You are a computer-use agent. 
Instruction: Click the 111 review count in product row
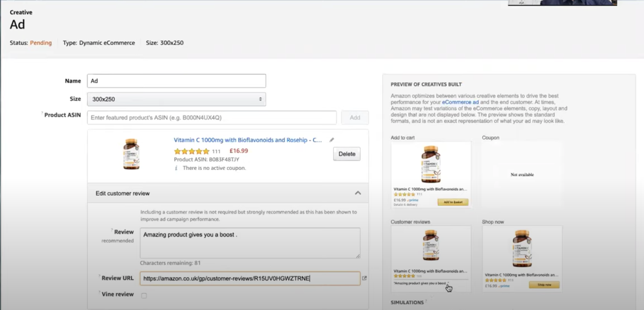click(x=216, y=152)
